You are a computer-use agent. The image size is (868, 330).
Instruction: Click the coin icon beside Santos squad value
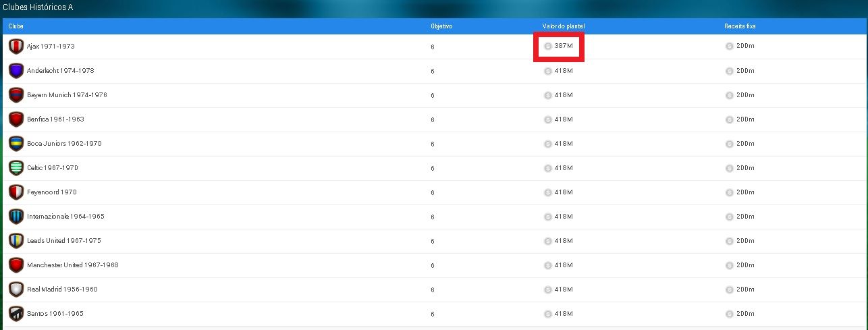548,314
